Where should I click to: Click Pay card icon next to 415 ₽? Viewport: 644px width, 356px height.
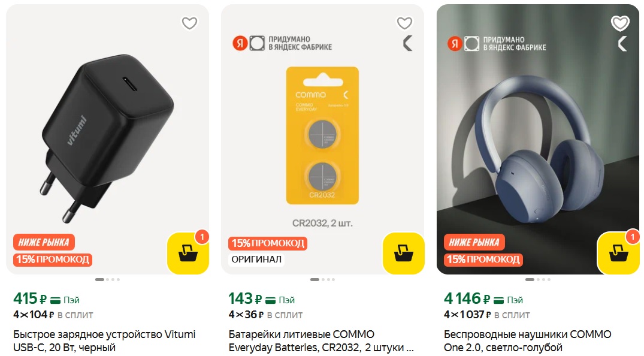(56, 300)
